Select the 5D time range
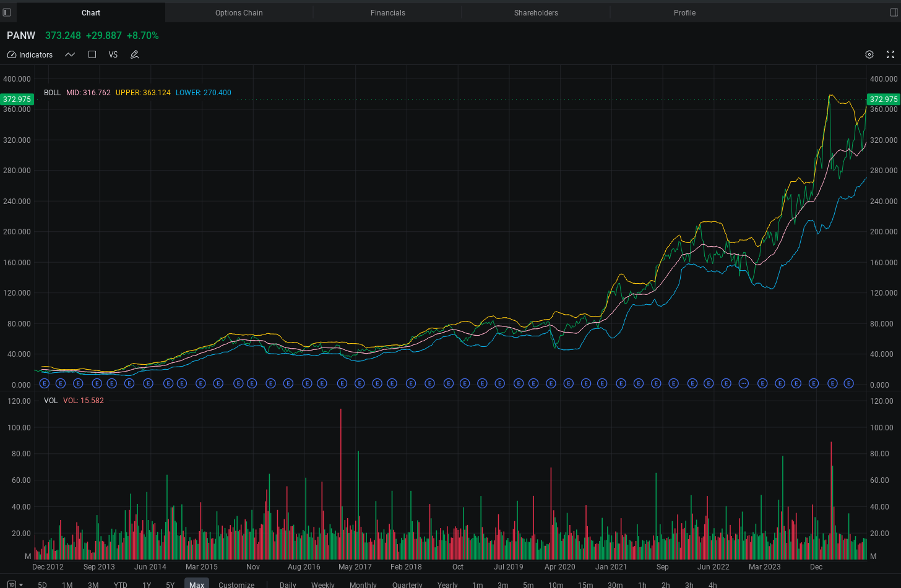 click(42, 584)
